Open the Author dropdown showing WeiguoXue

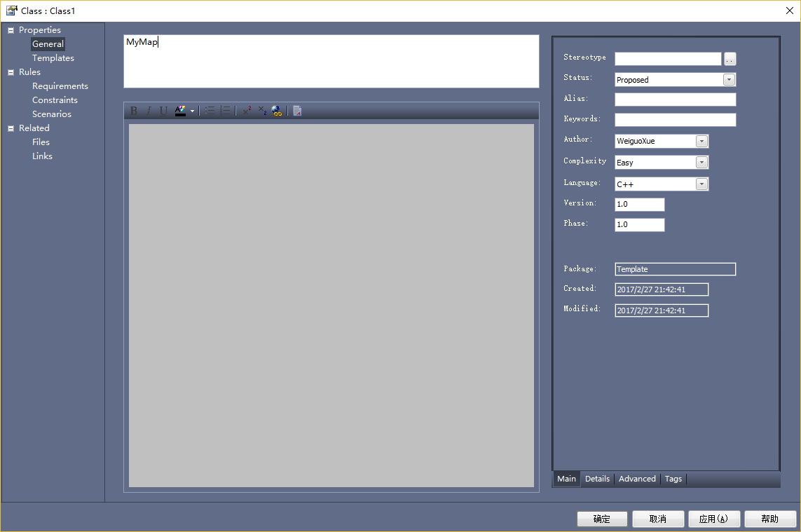701,141
